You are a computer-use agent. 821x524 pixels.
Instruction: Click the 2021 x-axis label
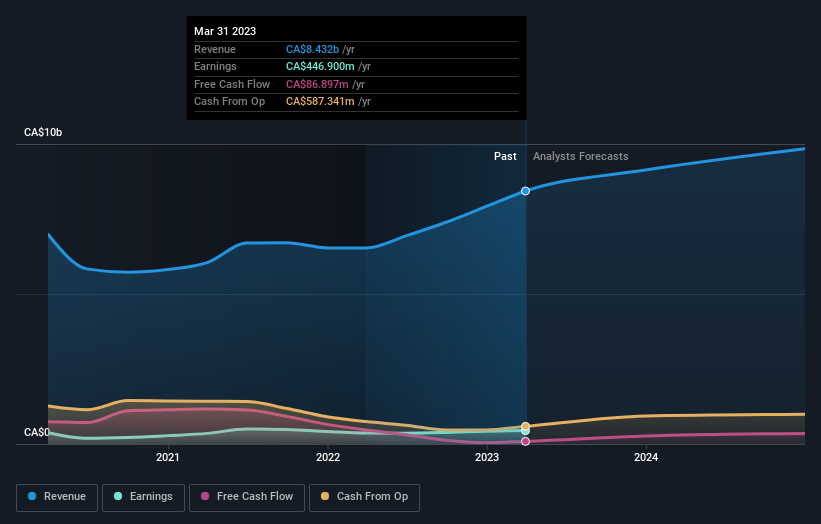pos(168,457)
